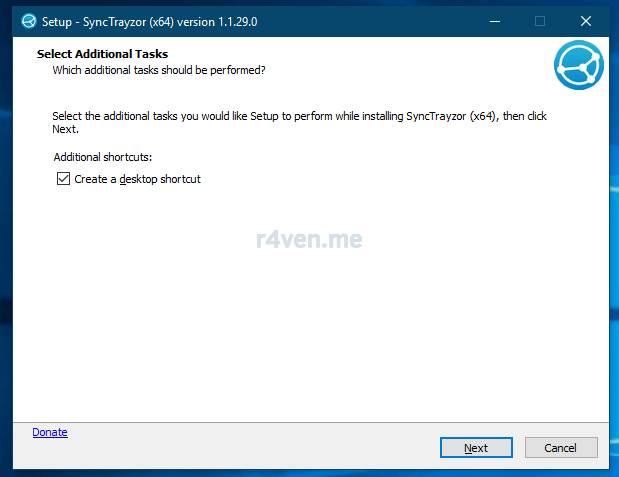The height and width of the screenshot is (477, 619).
Task: Cancel the SyncTrayzor setup
Action: (561, 447)
